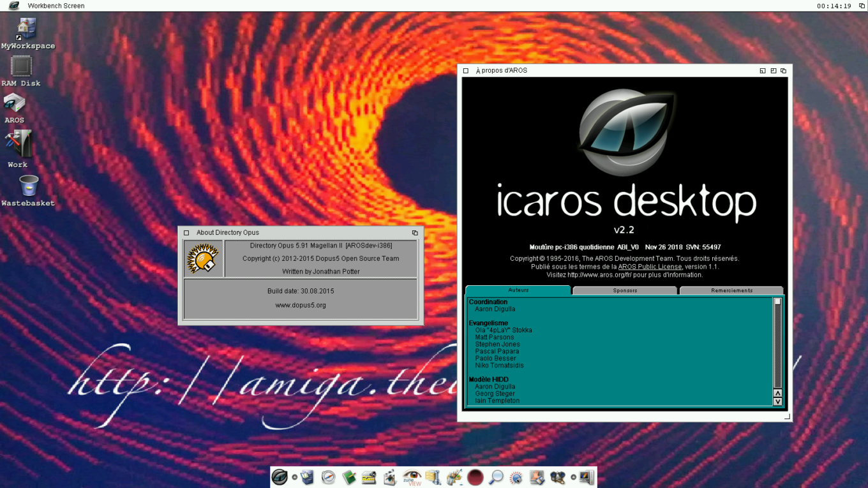Viewport: 868px width, 488px height.
Task: Open the installer icon with hand and disk
Action: [538, 477]
